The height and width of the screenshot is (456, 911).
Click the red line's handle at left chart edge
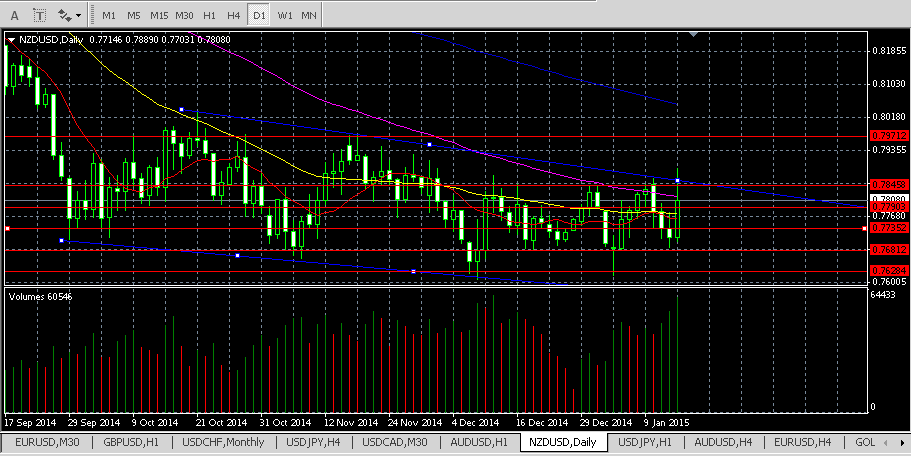tap(7, 229)
